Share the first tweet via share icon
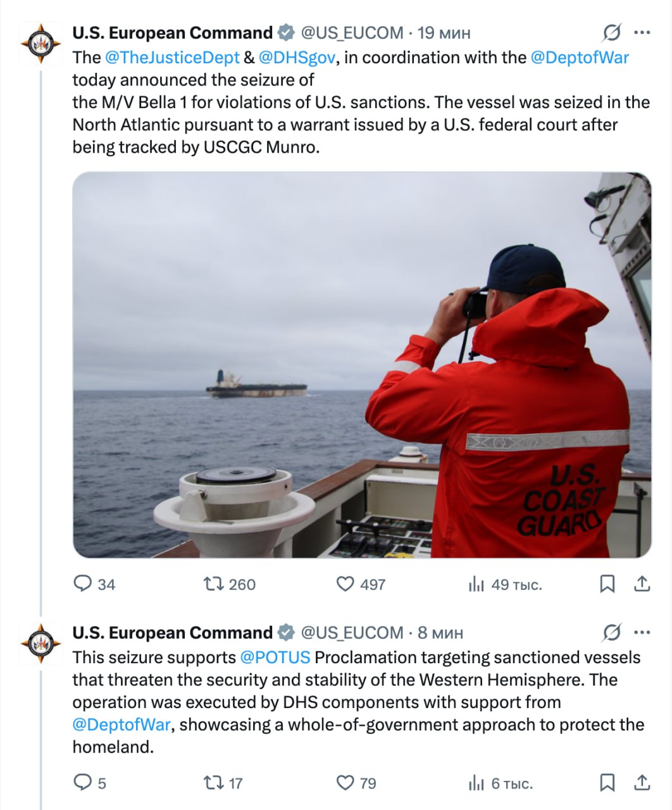The width and height of the screenshot is (672, 810). coord(642,583)
